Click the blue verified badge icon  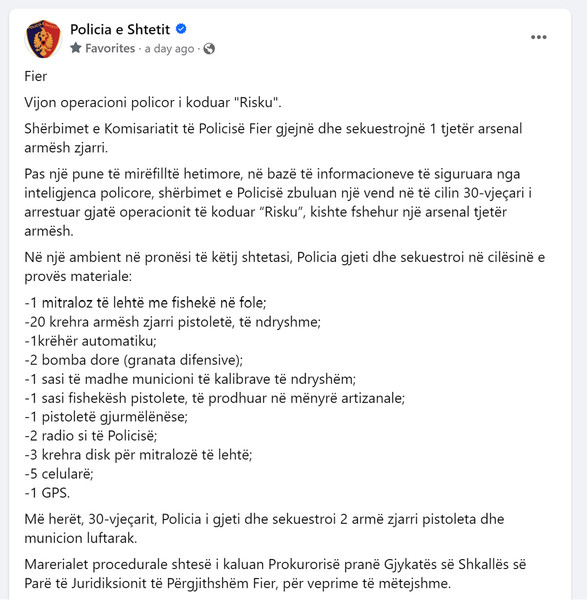pyautogui.click(x=181, y=29)
